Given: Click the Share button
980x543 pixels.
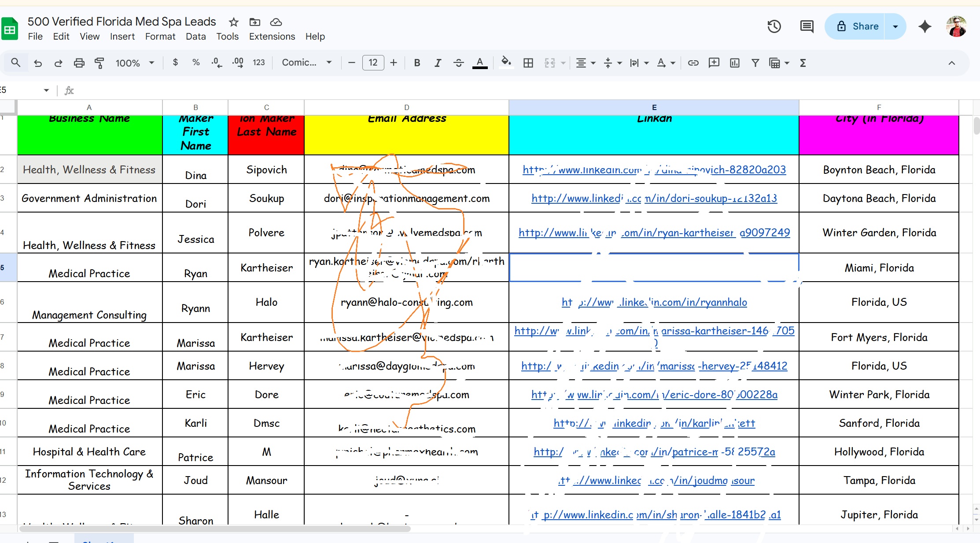Looking at the screenshot, I should click(857, 26).
